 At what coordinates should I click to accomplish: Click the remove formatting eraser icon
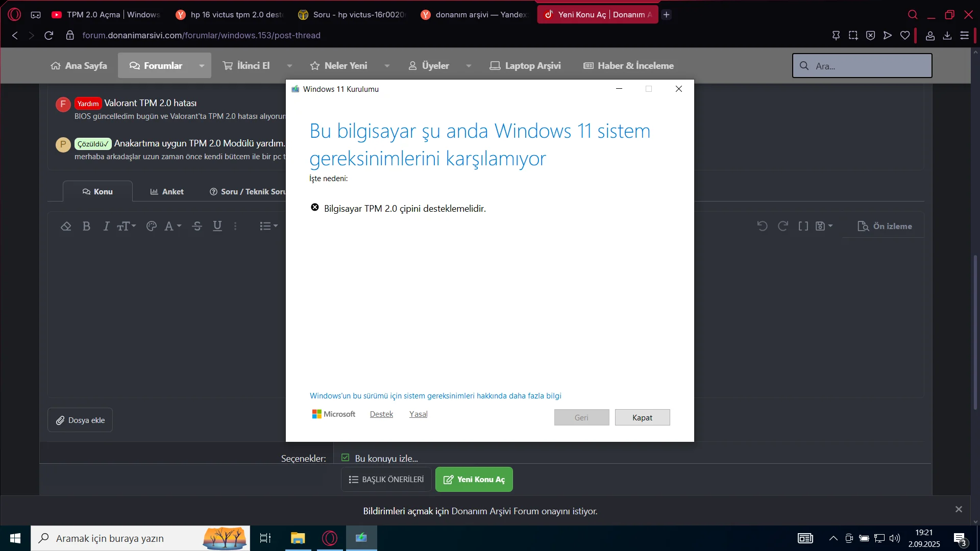tap(66, 226)
